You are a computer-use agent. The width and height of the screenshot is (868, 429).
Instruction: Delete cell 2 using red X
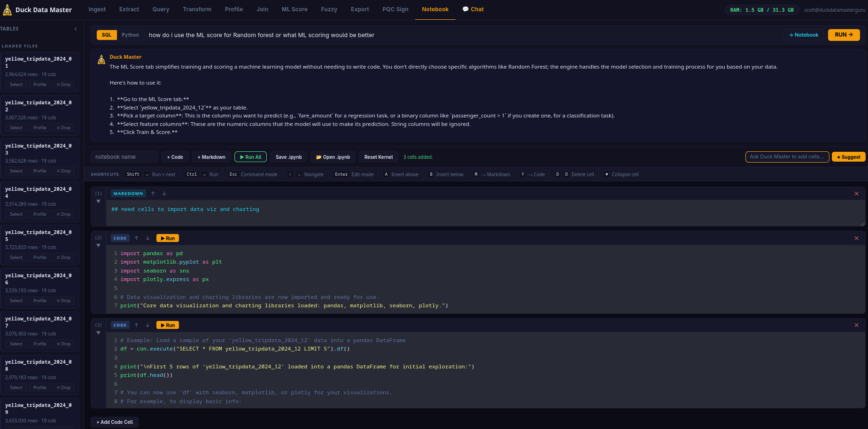tap(856, 238)
